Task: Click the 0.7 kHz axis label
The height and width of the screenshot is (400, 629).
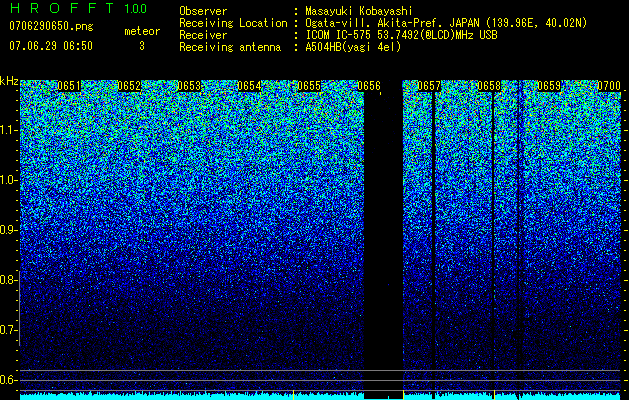Action: [7, 330]
